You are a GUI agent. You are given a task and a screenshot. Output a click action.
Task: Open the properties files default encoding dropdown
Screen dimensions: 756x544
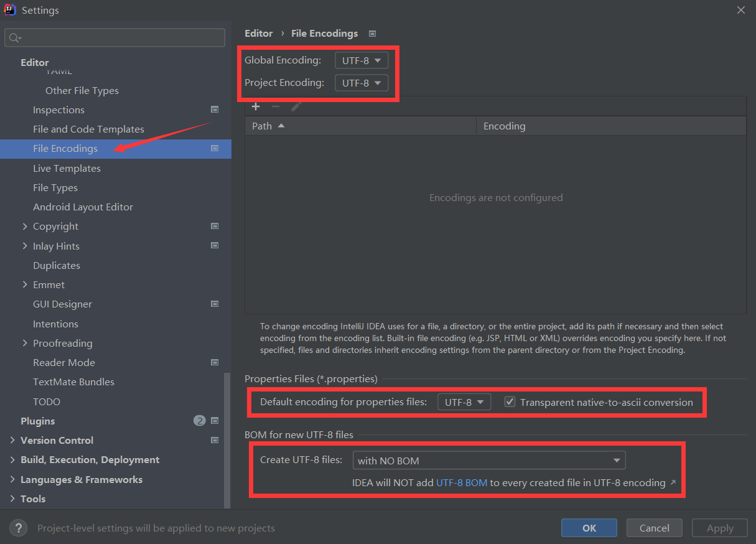click(x=464, y=402)
